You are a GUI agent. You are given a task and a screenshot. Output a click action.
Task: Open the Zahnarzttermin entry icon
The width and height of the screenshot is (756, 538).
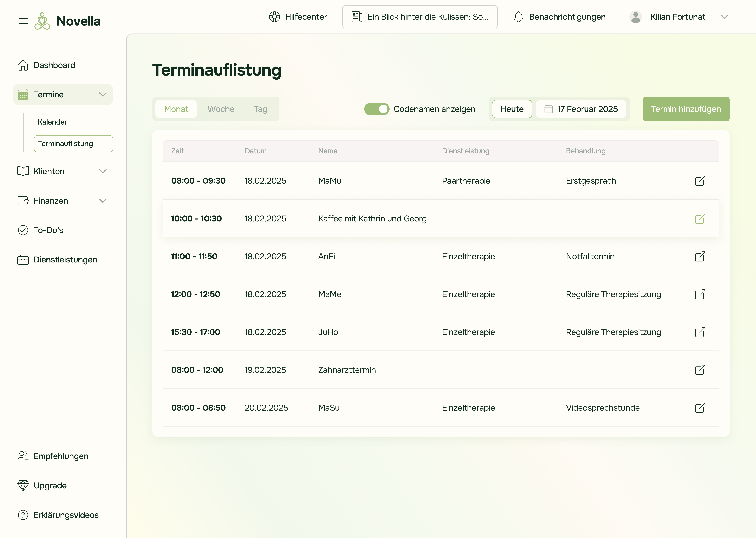[700, 370]
